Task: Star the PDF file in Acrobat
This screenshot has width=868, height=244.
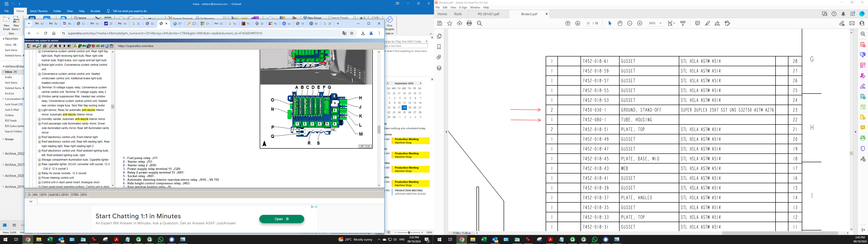Action: click(x=450, y=23)
